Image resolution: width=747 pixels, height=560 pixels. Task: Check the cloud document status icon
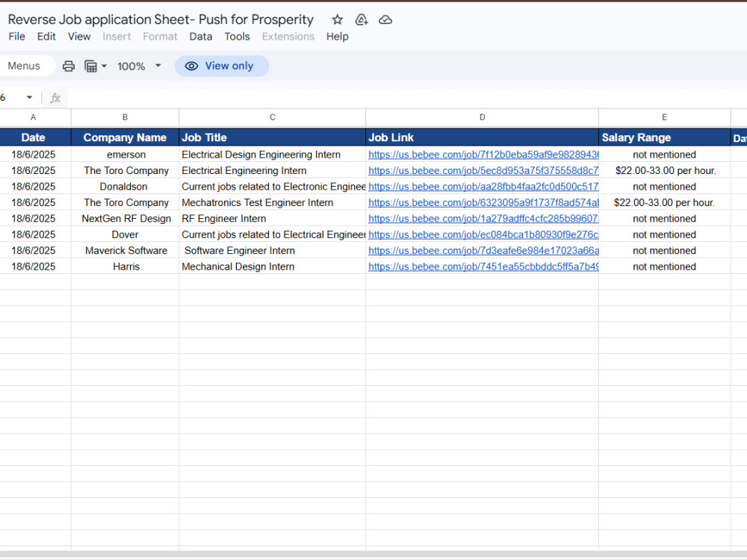(x=385, y=19)
